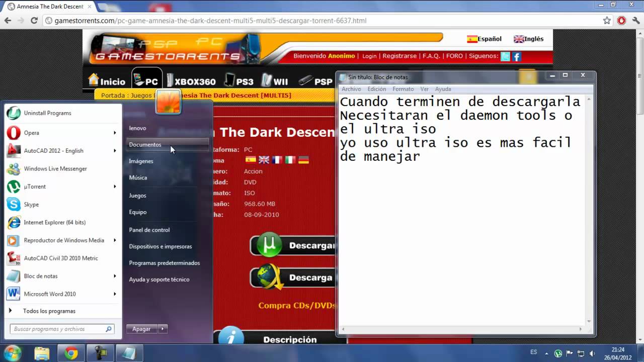Open Imágenes from the Start menu

[141, 161]
